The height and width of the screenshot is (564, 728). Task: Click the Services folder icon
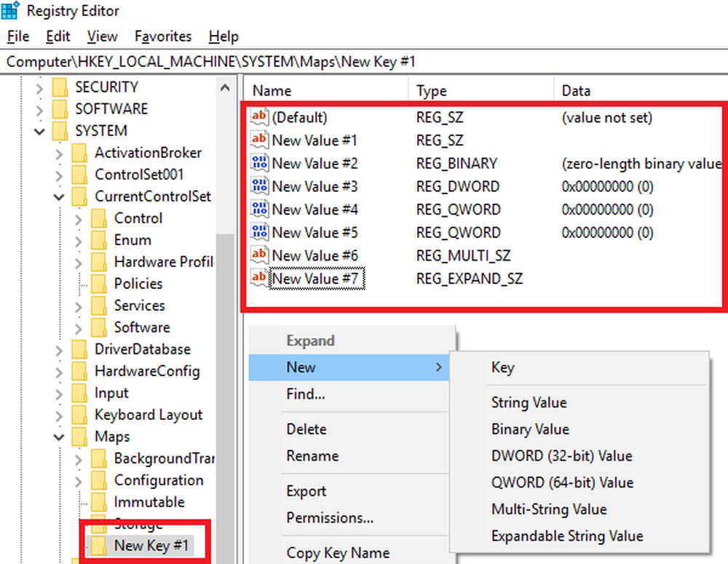[x=99, y=305]
